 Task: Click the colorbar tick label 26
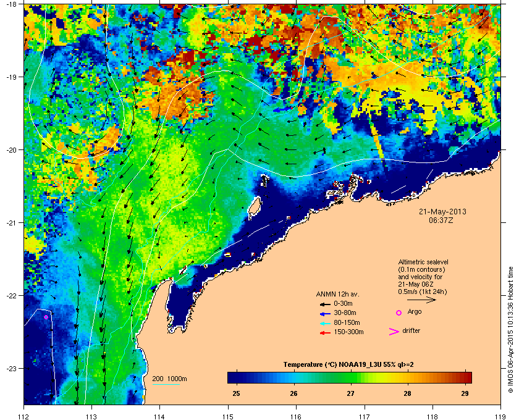coord(293,393)
